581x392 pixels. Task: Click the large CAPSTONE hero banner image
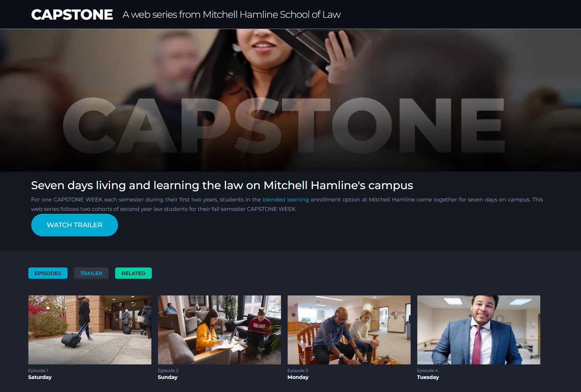pyautogui.click(x=290, y=100)
